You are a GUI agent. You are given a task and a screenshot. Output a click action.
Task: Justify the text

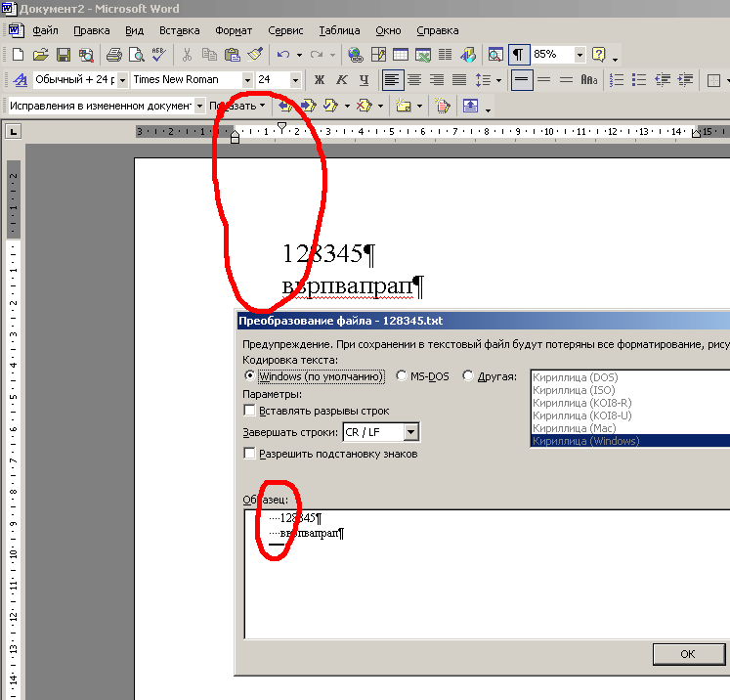click(459, 79)
